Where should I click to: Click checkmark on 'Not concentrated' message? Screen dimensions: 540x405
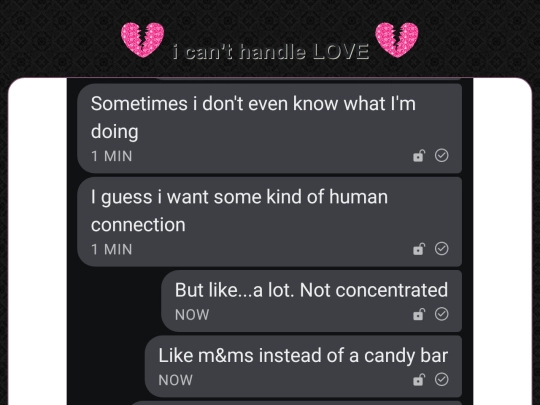coord(442,314)
